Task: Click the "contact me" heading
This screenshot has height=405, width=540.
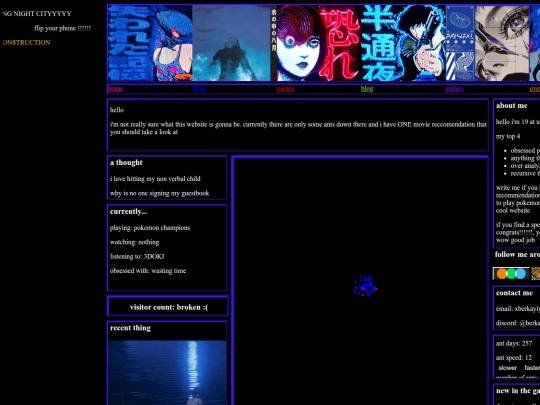Action: click(514, 293)
